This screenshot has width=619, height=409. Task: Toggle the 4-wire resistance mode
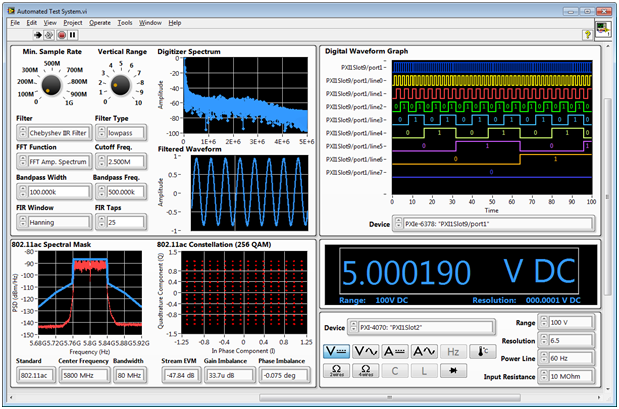coord(367,371)
